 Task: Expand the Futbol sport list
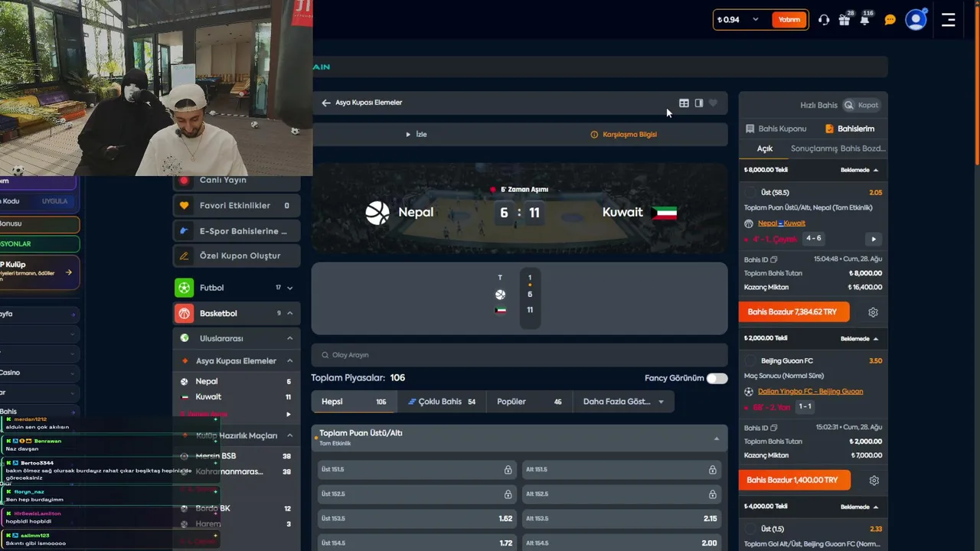(289, 288)
